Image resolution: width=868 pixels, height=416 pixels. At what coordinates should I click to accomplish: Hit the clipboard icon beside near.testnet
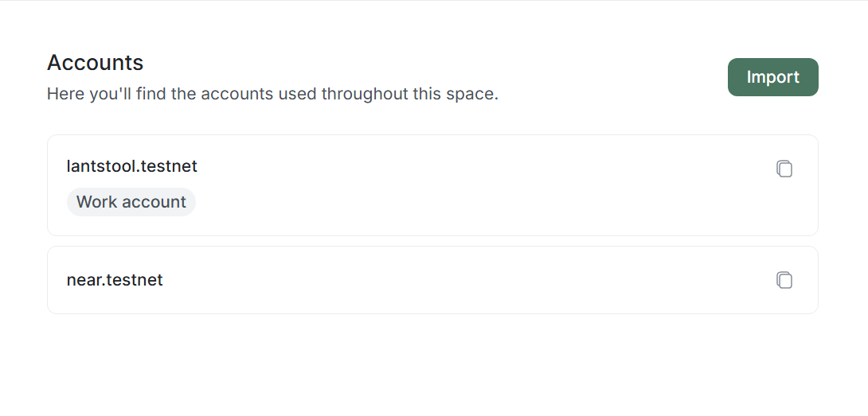click(784, 280)
